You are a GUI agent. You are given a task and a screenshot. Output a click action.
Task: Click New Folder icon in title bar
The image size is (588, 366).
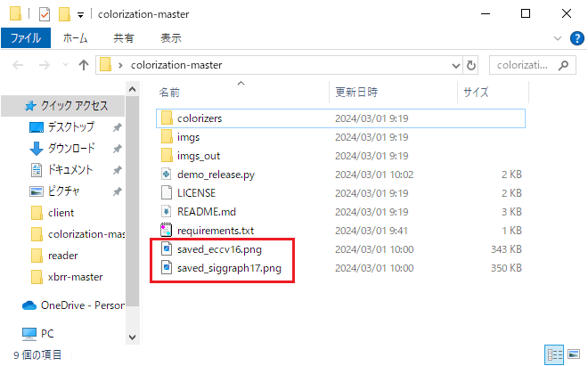[64, 14]
